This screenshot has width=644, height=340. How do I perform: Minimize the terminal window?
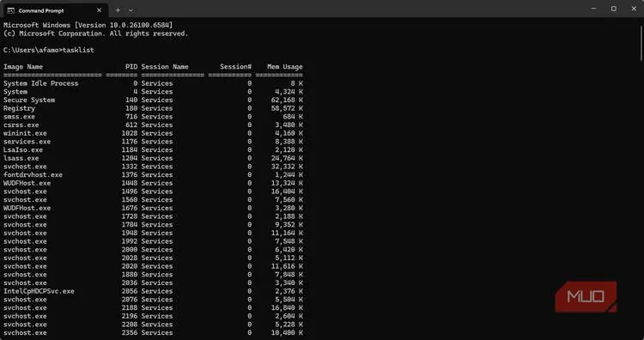593,9
